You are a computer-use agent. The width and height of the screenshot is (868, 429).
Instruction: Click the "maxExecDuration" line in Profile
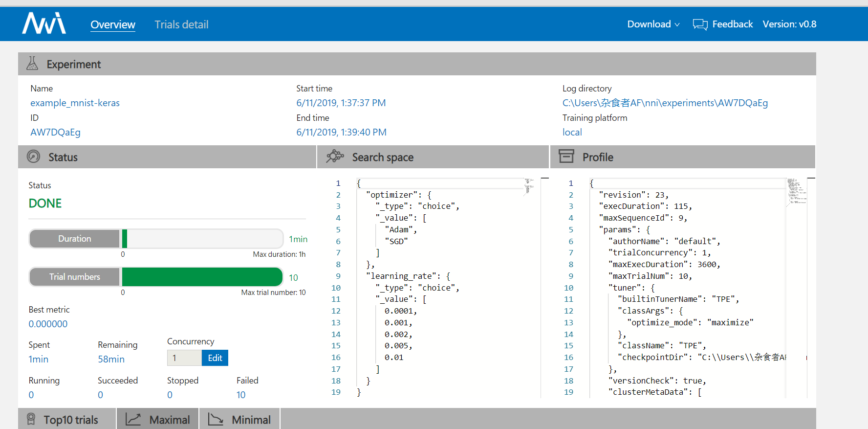[664, 264]
